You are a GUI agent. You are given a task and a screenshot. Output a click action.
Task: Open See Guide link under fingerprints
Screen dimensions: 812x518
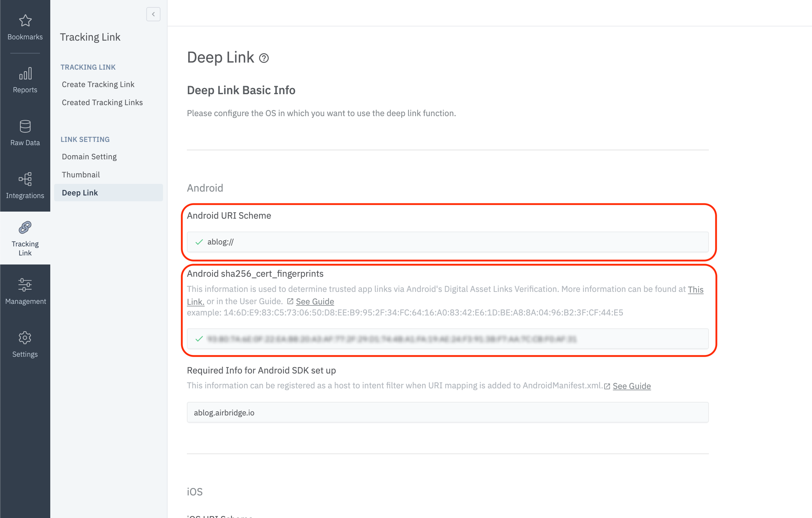coord(314,302)
